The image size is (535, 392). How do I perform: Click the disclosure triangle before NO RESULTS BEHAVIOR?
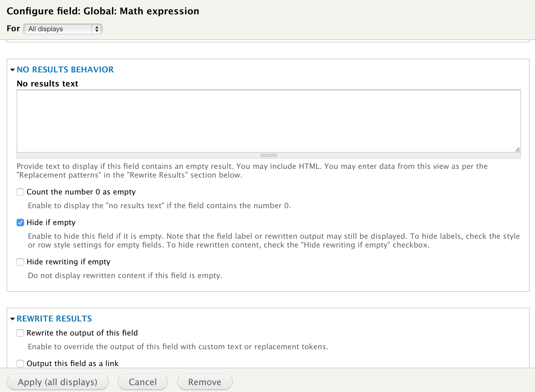click(12, 70)
